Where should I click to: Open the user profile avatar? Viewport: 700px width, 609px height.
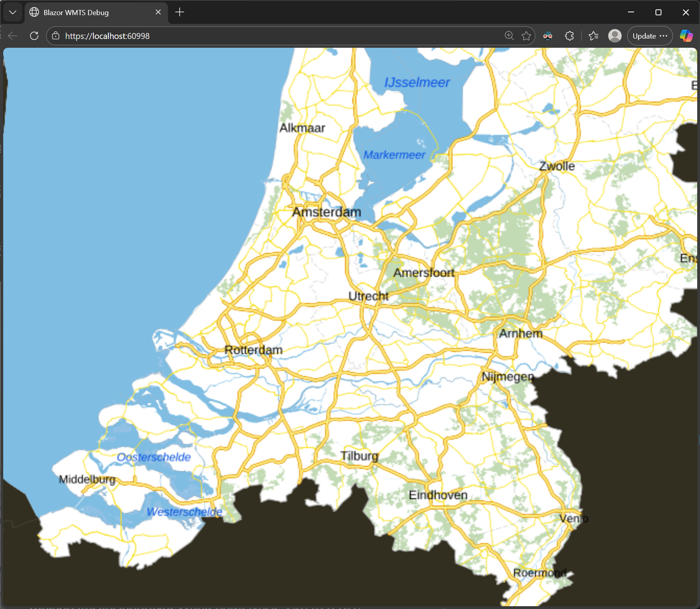pos(615,36)
